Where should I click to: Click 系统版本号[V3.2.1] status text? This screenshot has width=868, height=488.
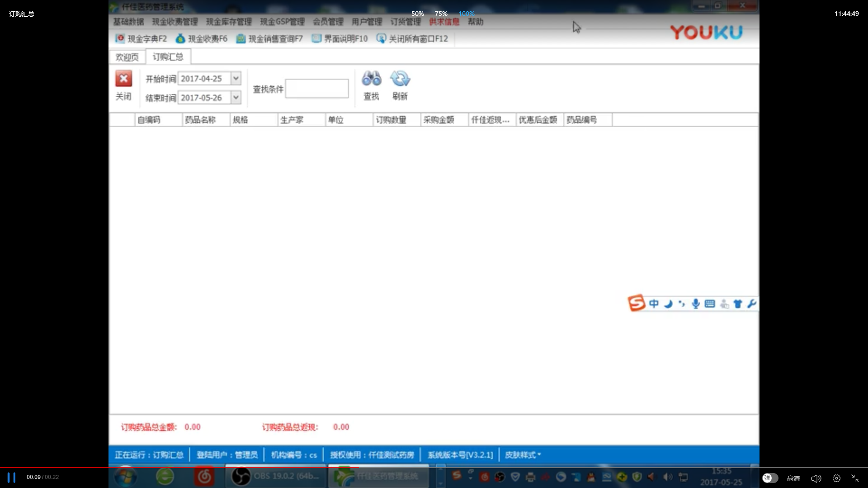click(460, 455)
